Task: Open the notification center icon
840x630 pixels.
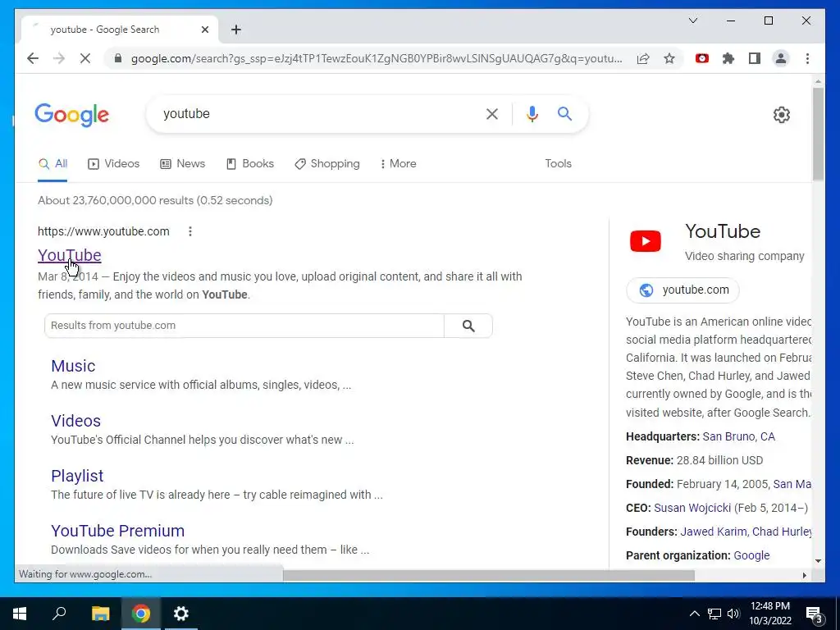Action: click(x=815, y=614)
